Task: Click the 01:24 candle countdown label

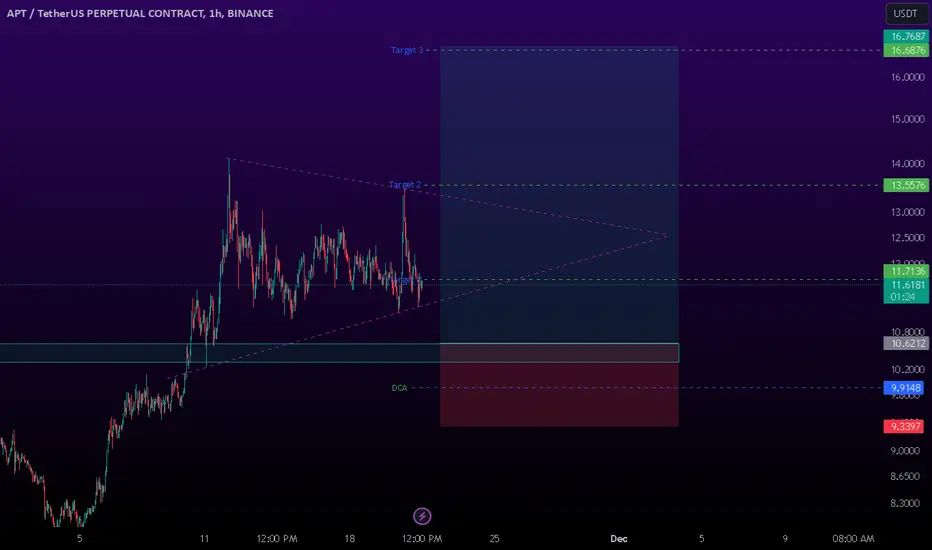Action: [903, 297]
